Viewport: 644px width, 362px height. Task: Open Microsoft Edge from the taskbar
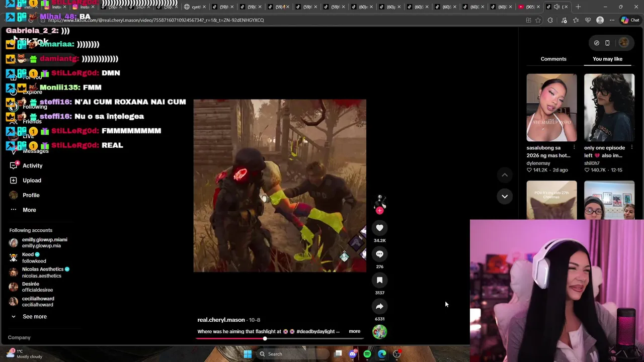tap(382, 354)
